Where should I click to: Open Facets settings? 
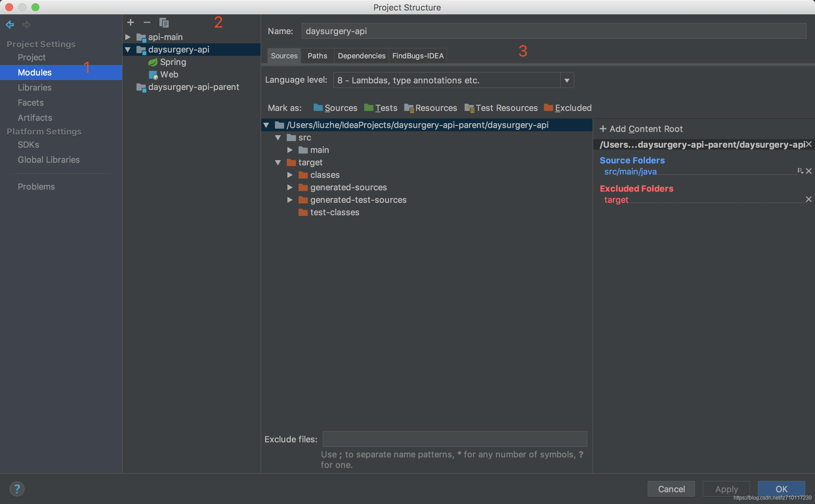point(31,103)
